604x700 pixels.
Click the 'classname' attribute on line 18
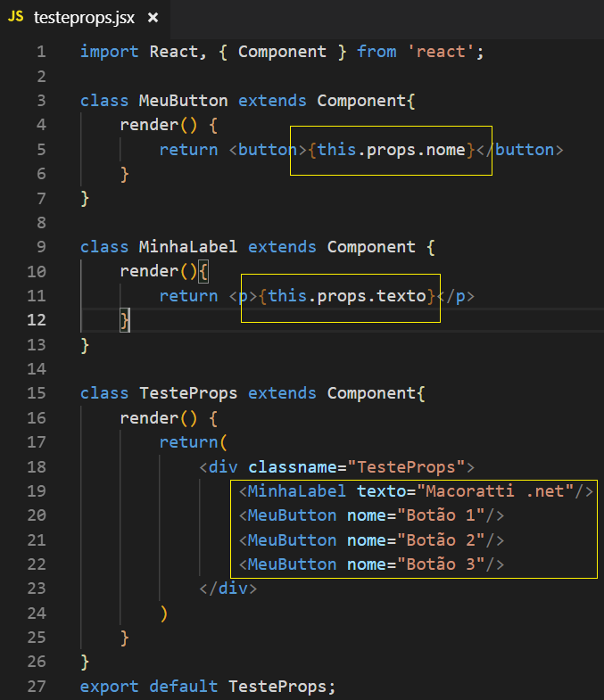point(293,467)
